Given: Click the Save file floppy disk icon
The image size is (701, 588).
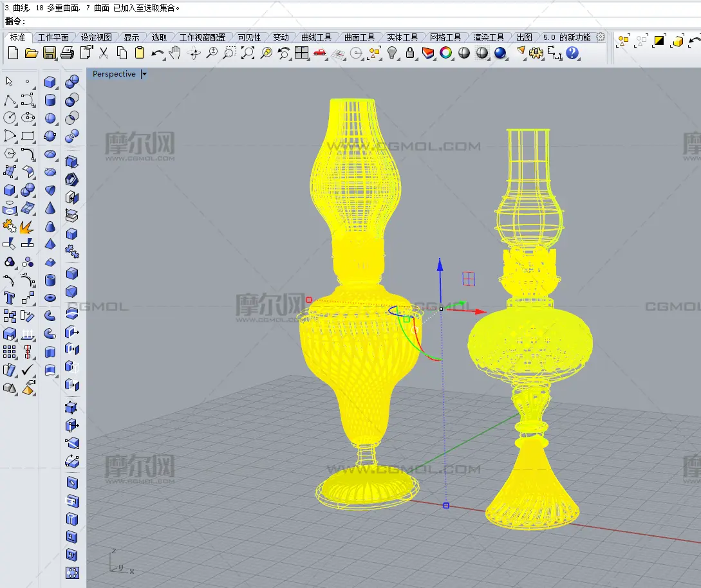Looking at the screenshot, I should pos(50,53).
